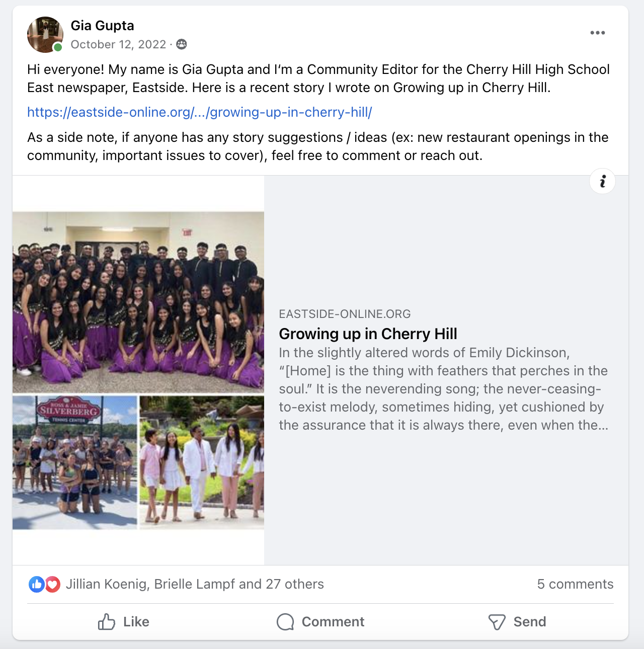Open the Silverberg Tennis Center photo
Viewport: 644px width, 649px height.
tap(75, 462)
